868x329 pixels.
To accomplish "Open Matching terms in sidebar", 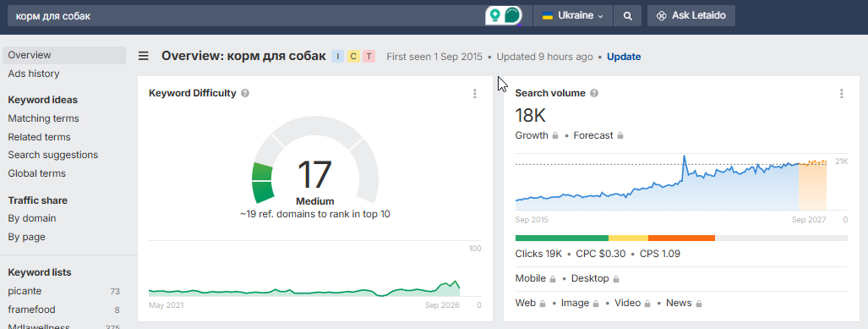I will tap(44, 118).
